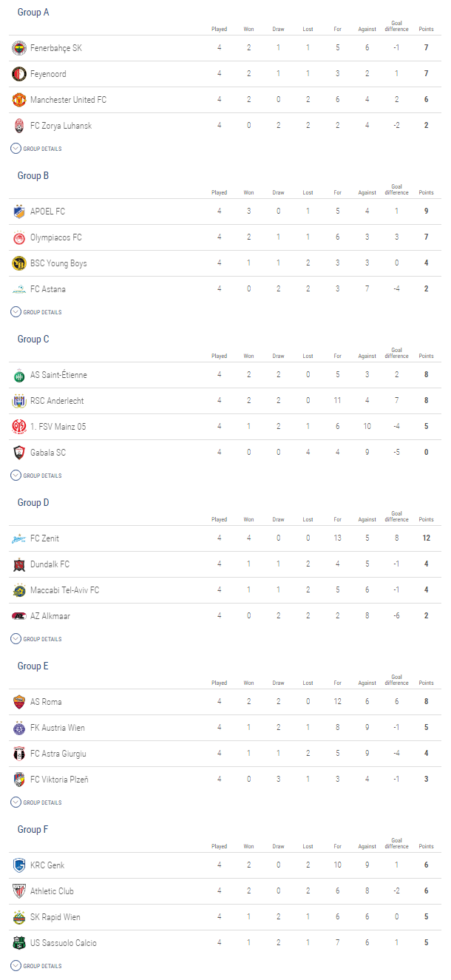Screen dimensions: 451x980
Task: Click the Fenerbahçe SK club crest
Action: click(x=19, y=48)
